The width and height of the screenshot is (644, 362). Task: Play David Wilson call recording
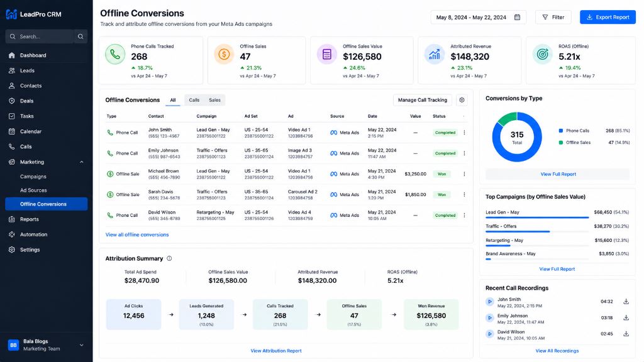coord(489,334)
